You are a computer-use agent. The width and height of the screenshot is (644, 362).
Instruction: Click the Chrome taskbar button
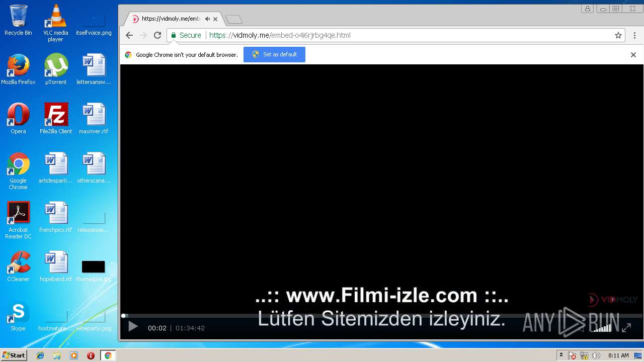pyautogui.click(x=108, y=355)
